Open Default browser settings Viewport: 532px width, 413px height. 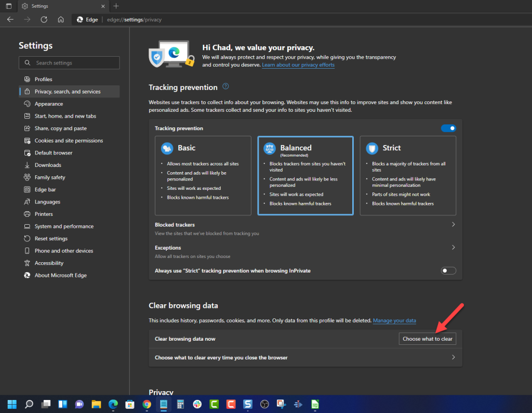click(x=69, y=152)
